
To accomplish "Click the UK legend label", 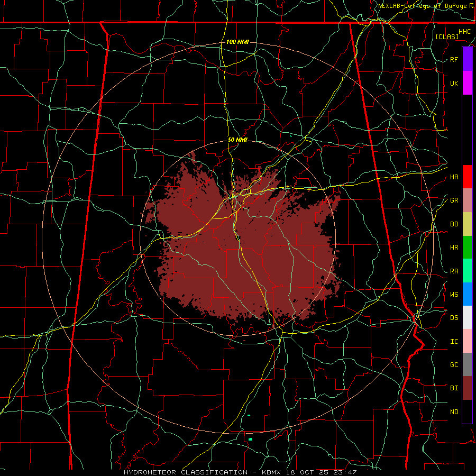I will click(x=454, y=83).
